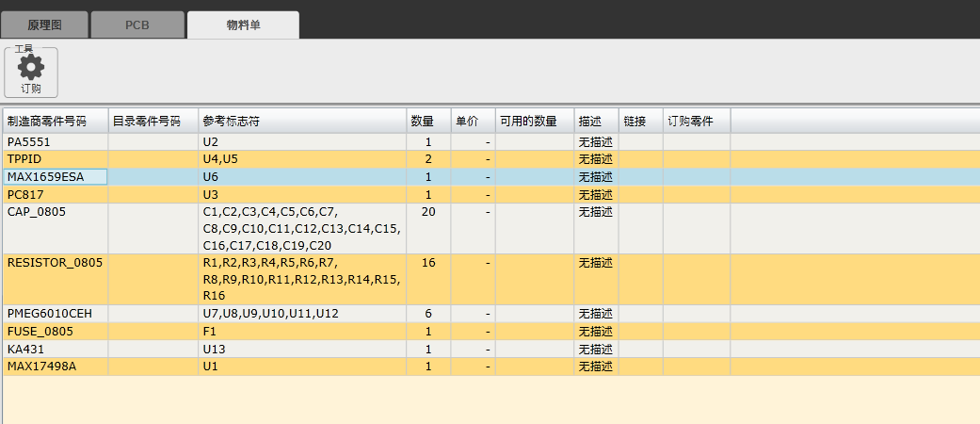Click 无描述 in the CAP_0805 row
980x424 pixels.
(596, 212)
